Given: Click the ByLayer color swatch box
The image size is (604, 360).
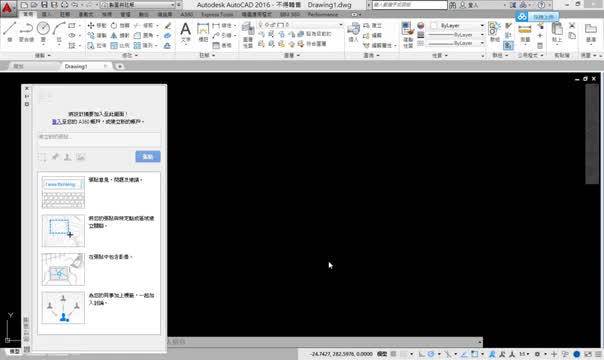Looking at the screenshot, I should click(434, 25).
